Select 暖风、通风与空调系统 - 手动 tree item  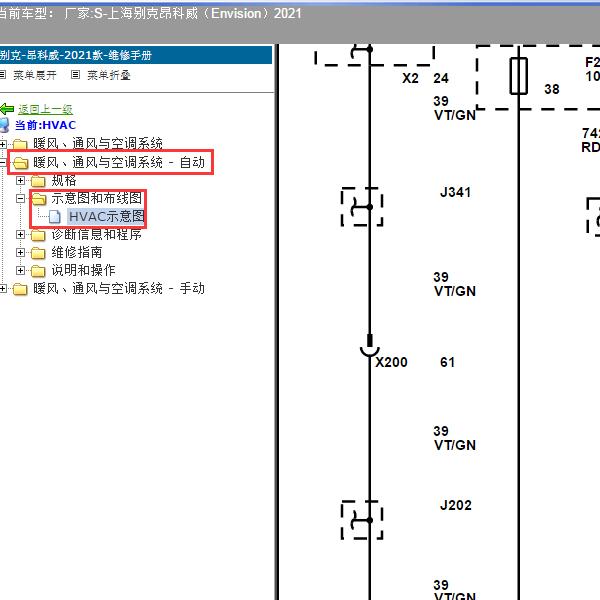tap(119, 288)
